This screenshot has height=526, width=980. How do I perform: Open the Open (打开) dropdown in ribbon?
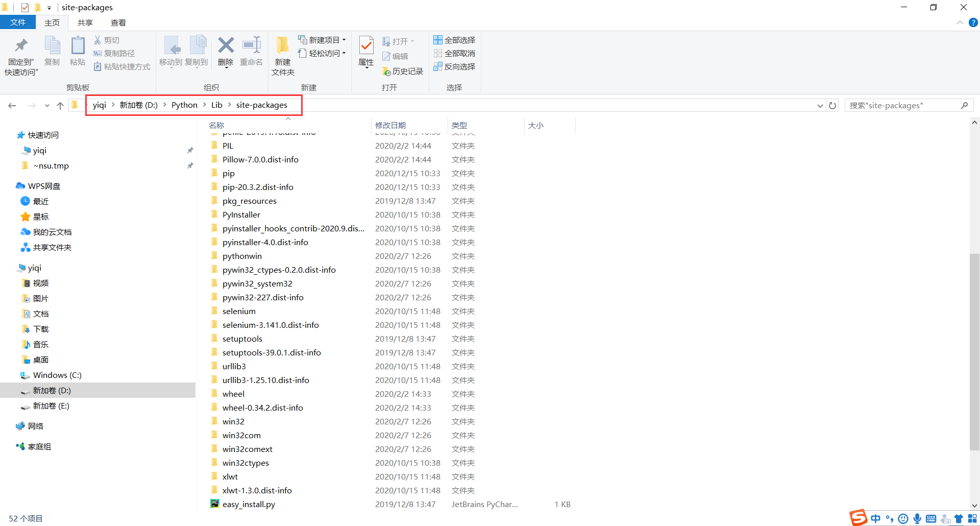click(x=398, y=41)
